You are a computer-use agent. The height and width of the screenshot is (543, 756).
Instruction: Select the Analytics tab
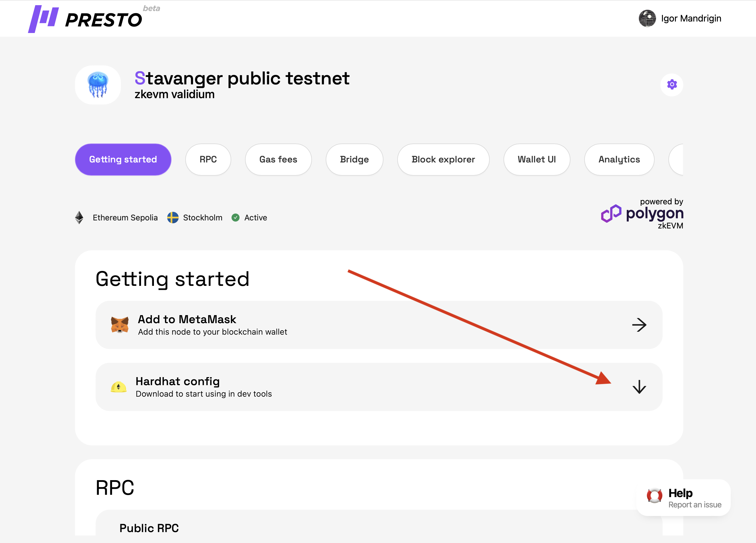(619, 160)
